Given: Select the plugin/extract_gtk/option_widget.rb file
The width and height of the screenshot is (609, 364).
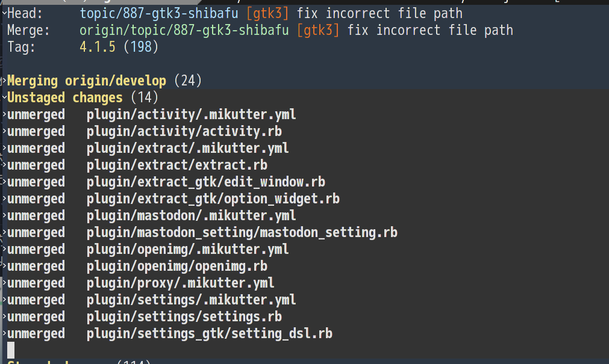Looking at the screenshot, I should click(213, 199).
